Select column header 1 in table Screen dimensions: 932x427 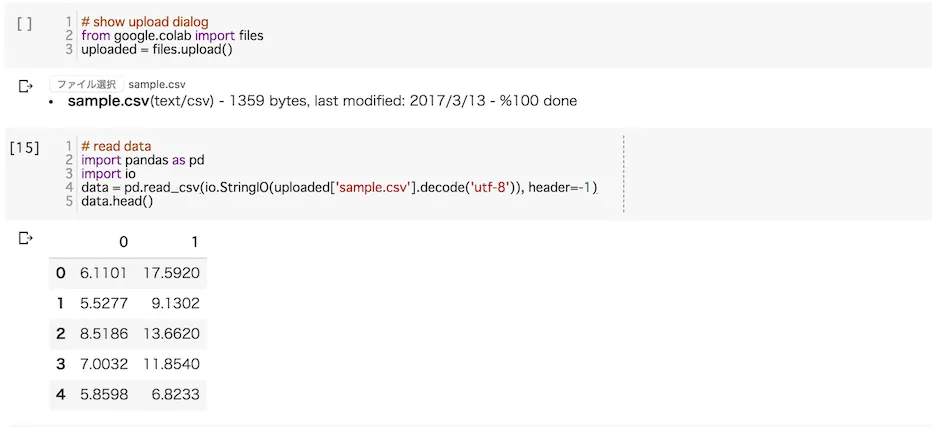tap(195, 242)
